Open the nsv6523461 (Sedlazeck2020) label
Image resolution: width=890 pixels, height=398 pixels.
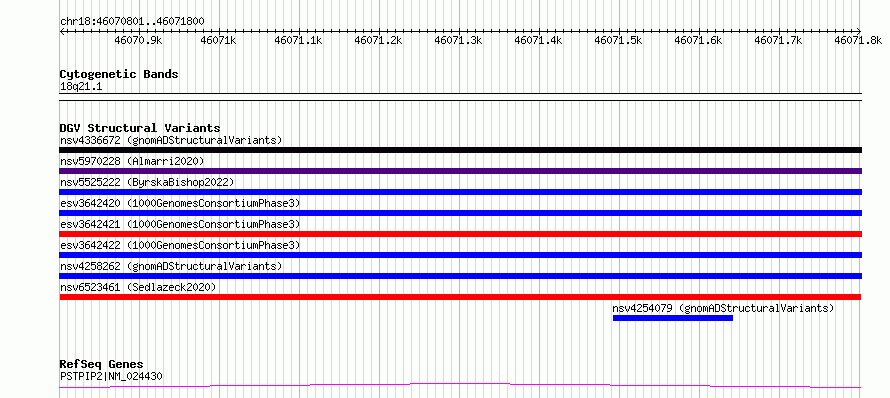pyautogui.click(x=138, y=287)
